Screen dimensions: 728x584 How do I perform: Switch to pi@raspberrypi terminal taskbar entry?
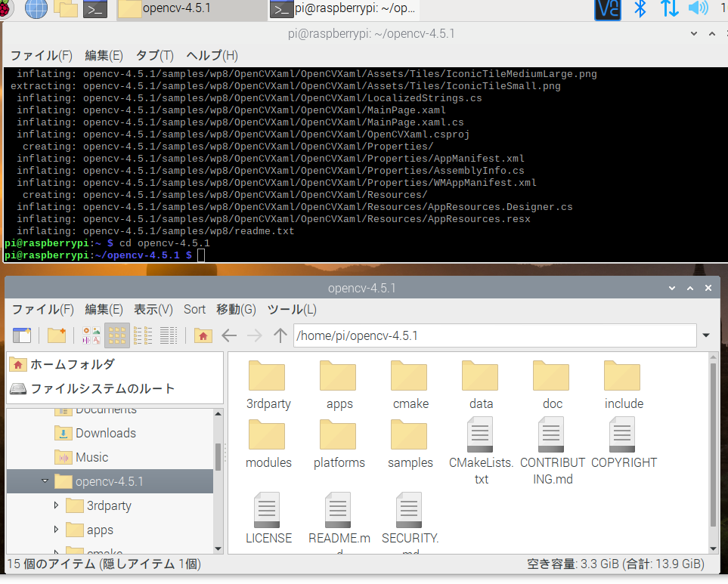pyautogui.click(x=344, y=9)
